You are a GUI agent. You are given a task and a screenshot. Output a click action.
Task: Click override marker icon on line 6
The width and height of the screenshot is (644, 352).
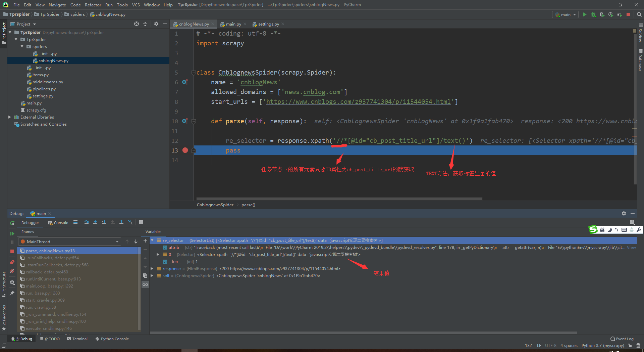(x=185, y=82)
